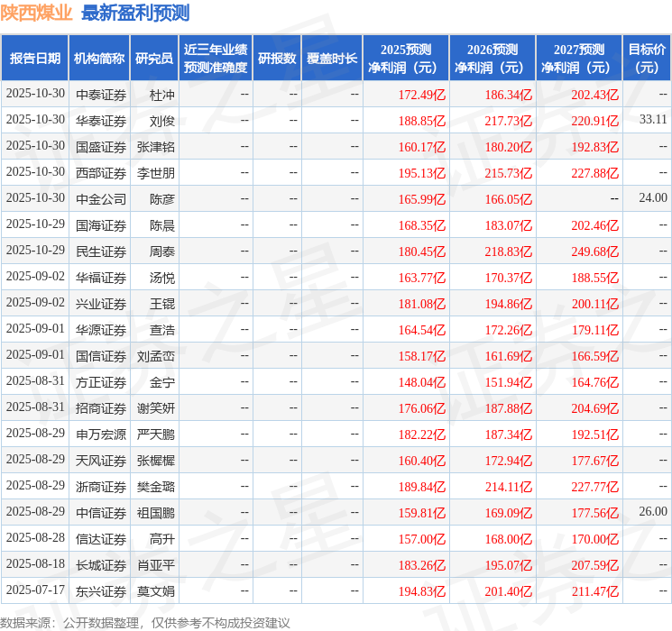This screenshot has height=631, width=672.
Task: Select the 东兴证券 institution cell
Action: click(101, 591)
